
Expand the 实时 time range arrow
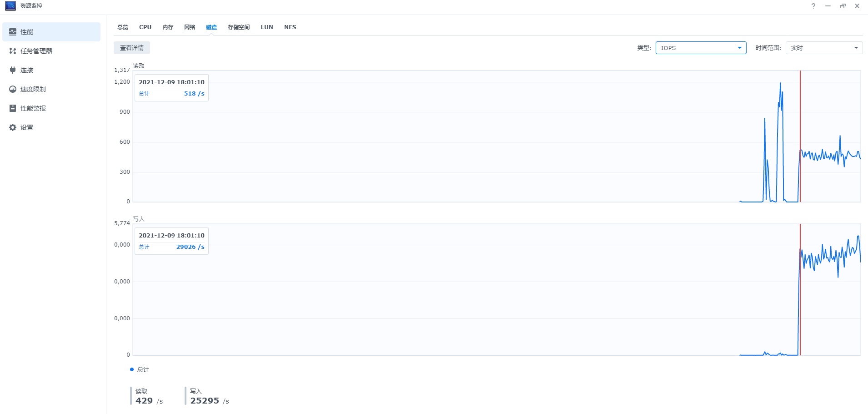[x=856, y=48]
